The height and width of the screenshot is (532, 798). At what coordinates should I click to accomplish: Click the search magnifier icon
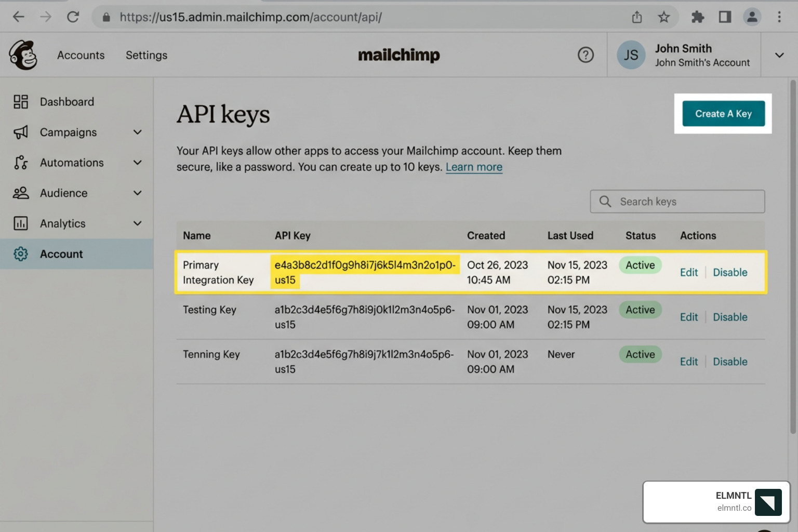tap(605, 202)
